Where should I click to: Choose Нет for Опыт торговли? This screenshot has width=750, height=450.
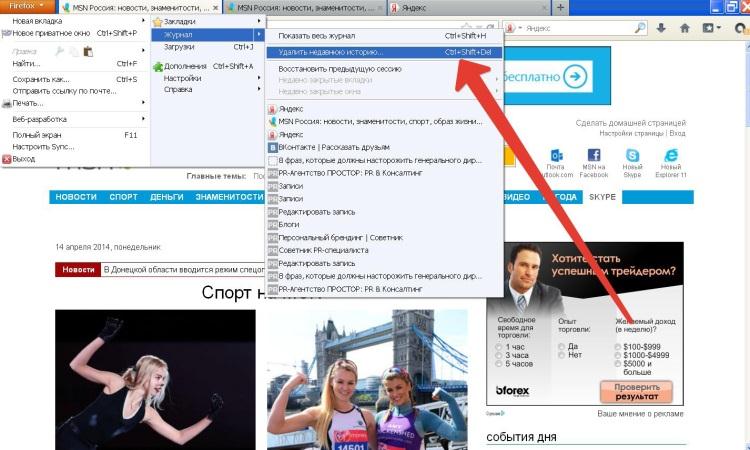(x=561, y=355)
